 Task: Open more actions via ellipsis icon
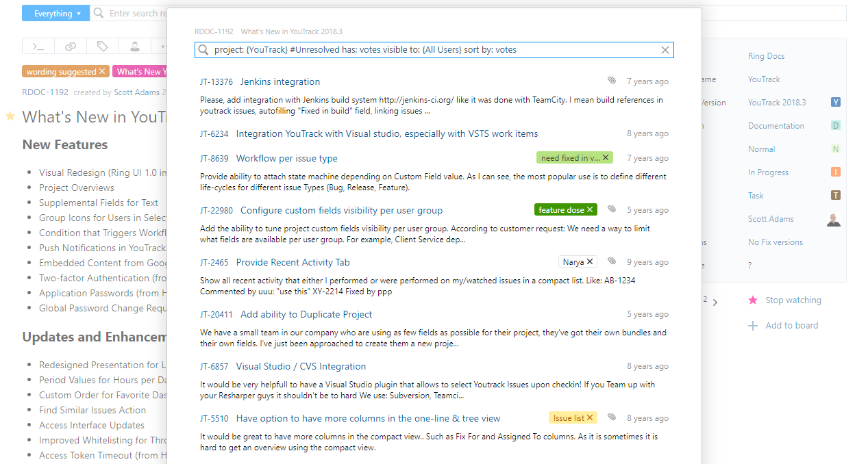coord(163,46)
